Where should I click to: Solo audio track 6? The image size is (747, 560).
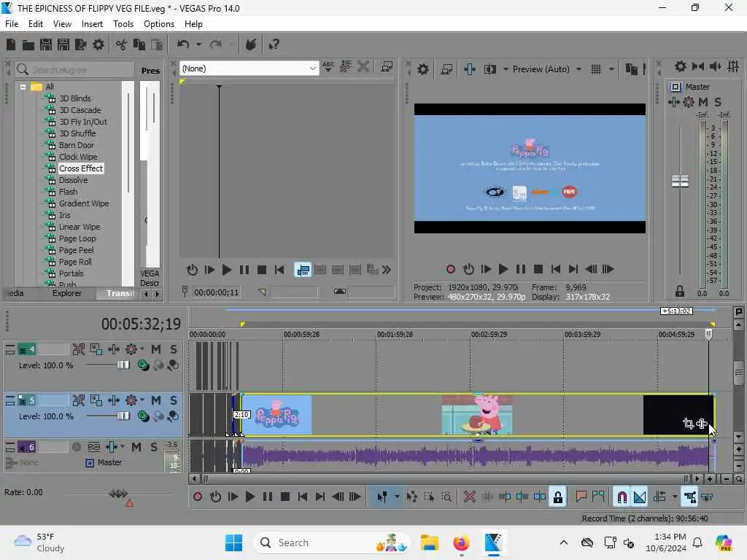pyautogui.click(x=153, y=447)
